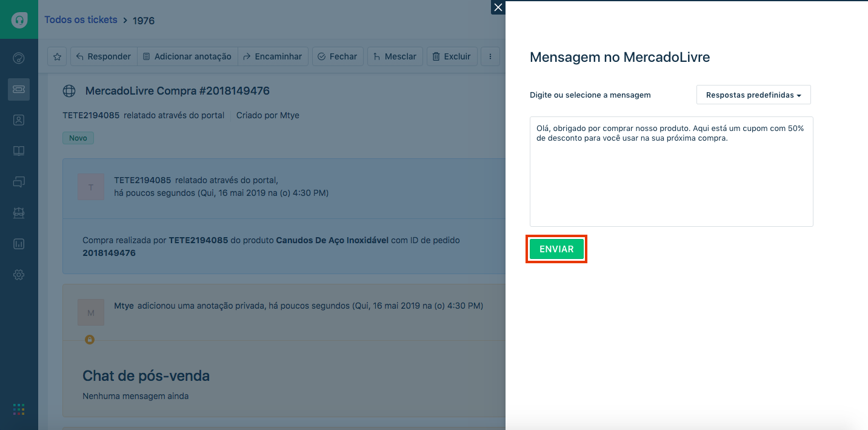Click the ticket title MercadoLivre Compra #2018149476
The image size is (868, 430).
tap(178, 91)
